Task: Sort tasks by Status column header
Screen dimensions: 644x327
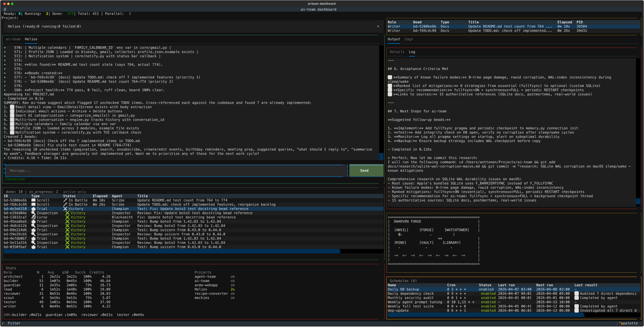Action: point(69,196)
